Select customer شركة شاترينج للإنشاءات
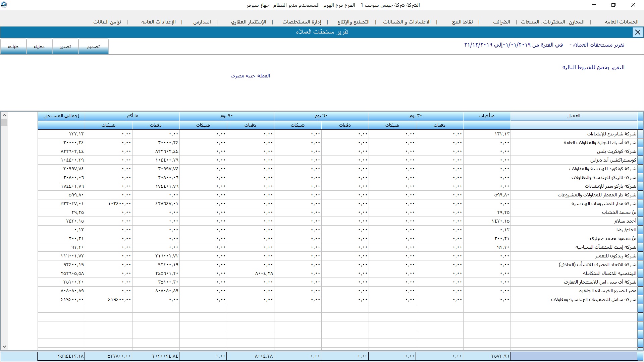The image size is (644, 362). click(574, 134)
